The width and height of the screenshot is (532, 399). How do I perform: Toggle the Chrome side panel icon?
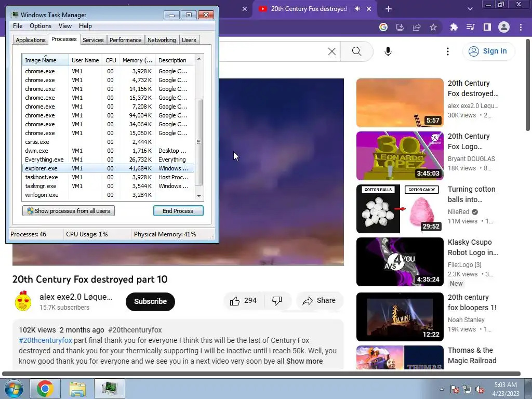click(x=487, y=27)
